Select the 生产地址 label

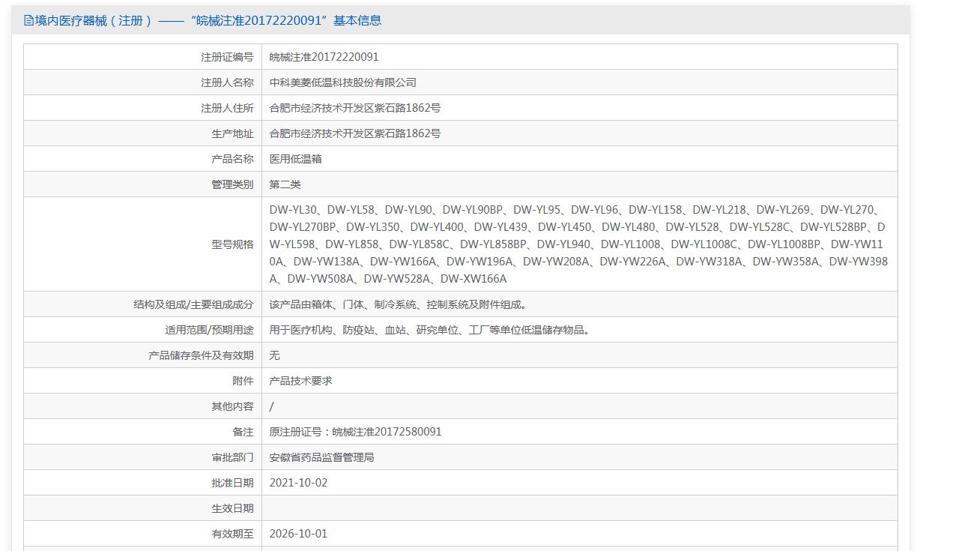click(232, 133)
